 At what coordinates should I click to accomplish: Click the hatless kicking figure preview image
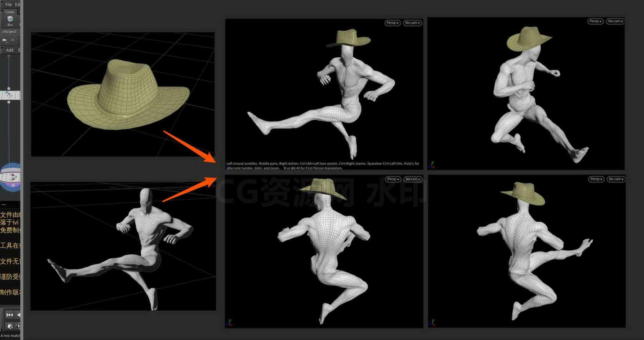tap(123, 246)
